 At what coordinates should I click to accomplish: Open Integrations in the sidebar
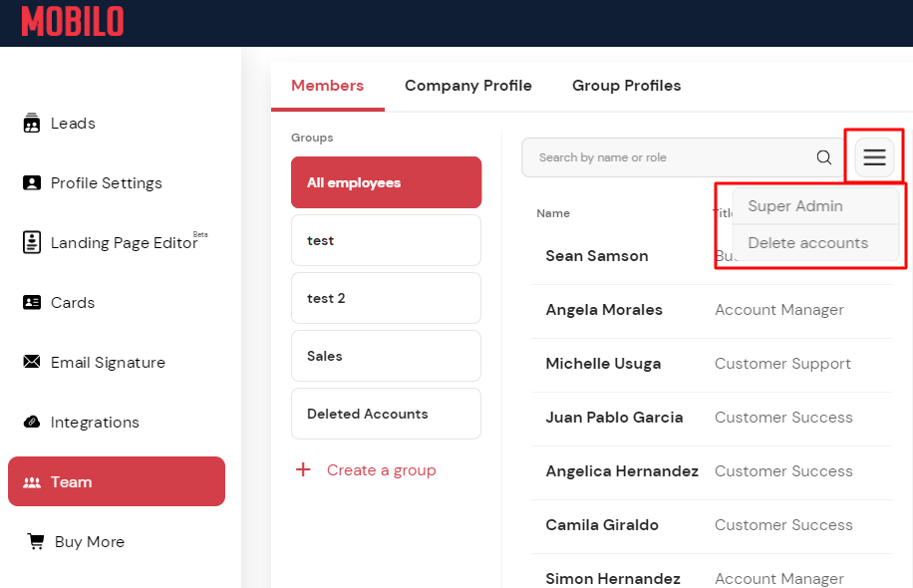point(95,423)
